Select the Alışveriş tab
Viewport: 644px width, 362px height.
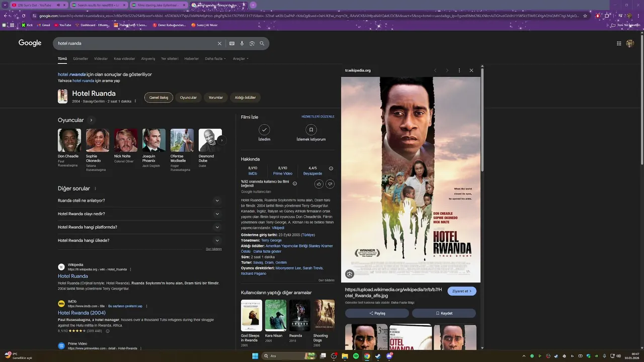(x=148, y=59)
